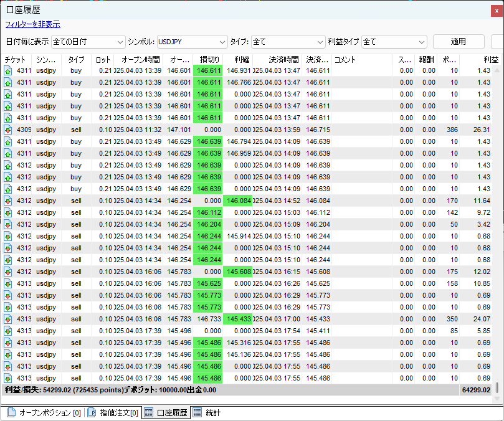
Task: Click the コメント column header
Action: (362, 59)
